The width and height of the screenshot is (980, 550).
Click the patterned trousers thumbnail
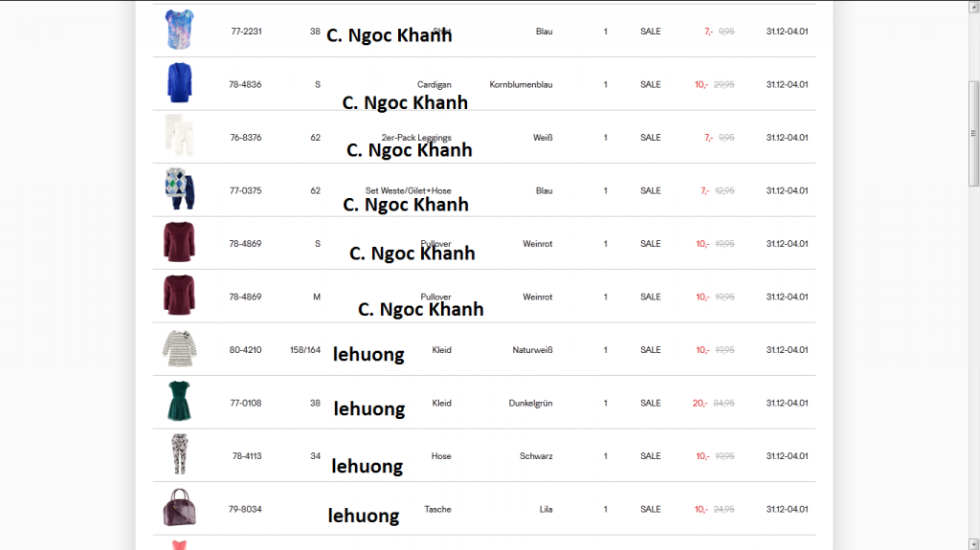[x=179, y=455]
